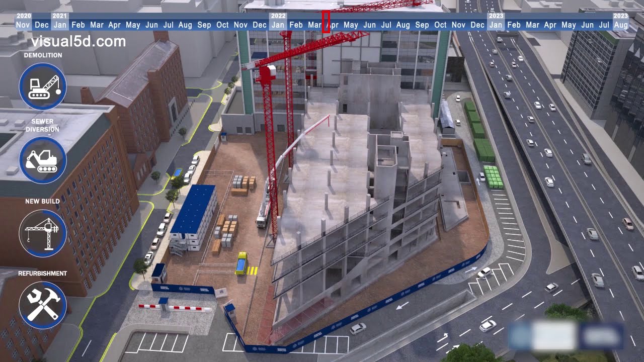The height and width of the screenshot is (362, 644).
Task: Jump to Nov 2020 on the timeline
Action: [x=23, y=25]
